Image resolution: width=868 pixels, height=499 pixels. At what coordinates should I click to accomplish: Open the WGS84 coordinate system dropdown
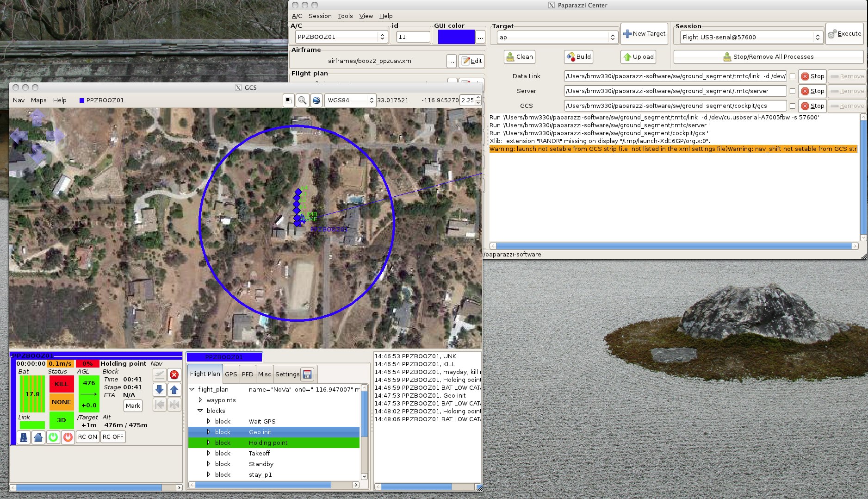click(x=350, y=100)
